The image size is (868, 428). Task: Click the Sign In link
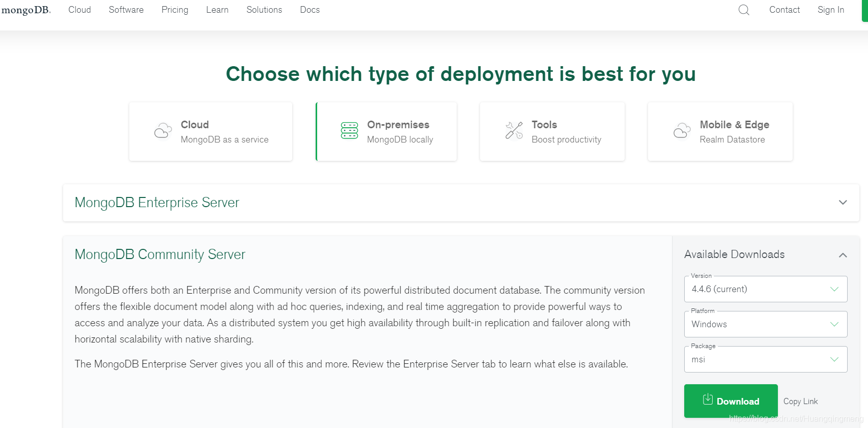[x=830, y=10]
